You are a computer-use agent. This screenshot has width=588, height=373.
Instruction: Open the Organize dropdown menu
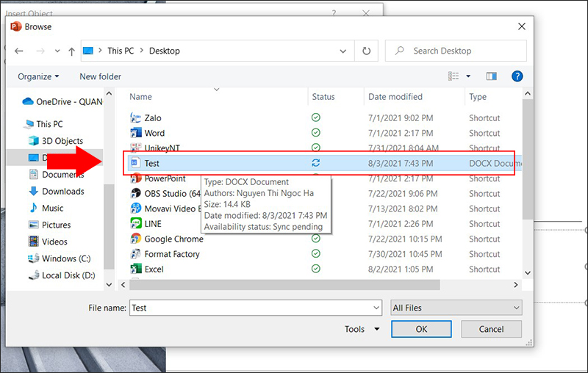pos(39,76)
